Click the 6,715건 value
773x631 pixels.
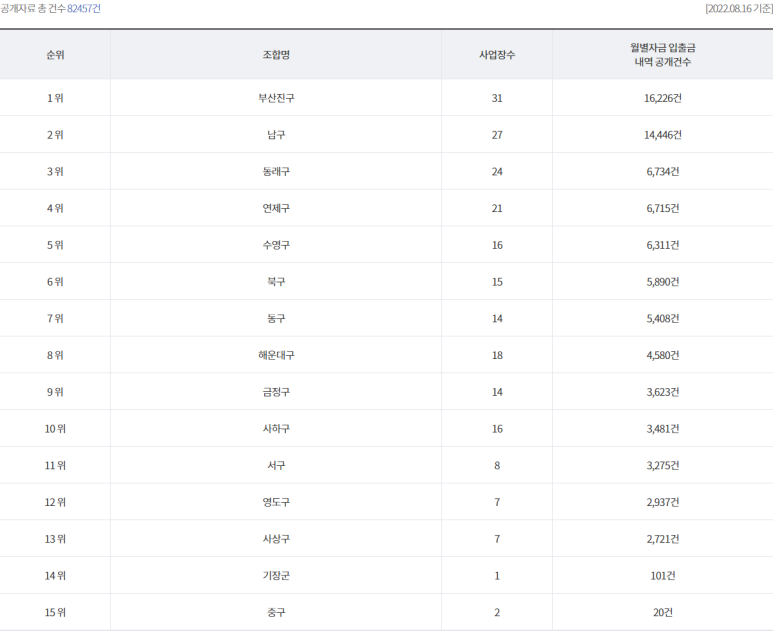pyautogui.click(x=663, y=208)
